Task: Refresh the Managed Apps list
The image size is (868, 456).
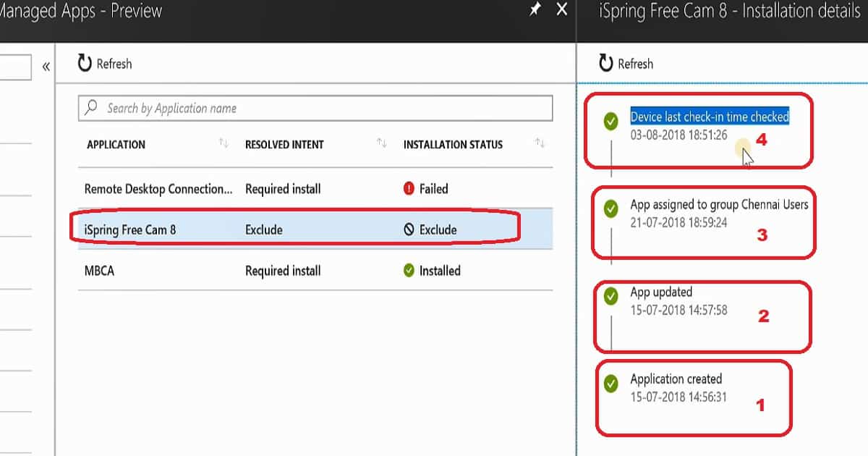Action: (105, 64)
